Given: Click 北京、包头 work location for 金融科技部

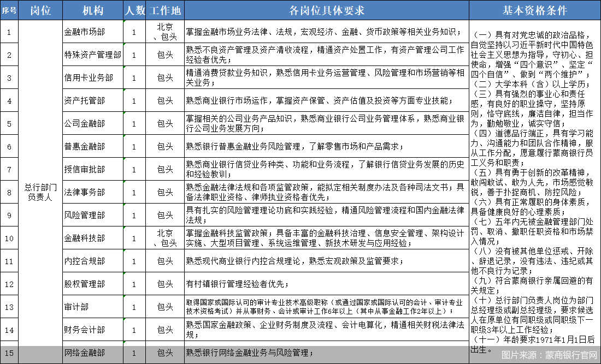Looking at the screenshot, I should coord(165,238).
